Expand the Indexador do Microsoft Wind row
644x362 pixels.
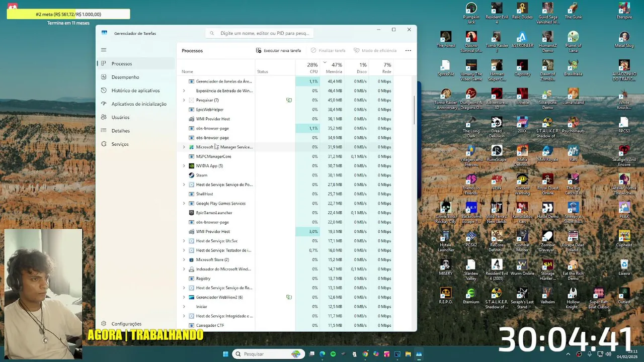184,269
